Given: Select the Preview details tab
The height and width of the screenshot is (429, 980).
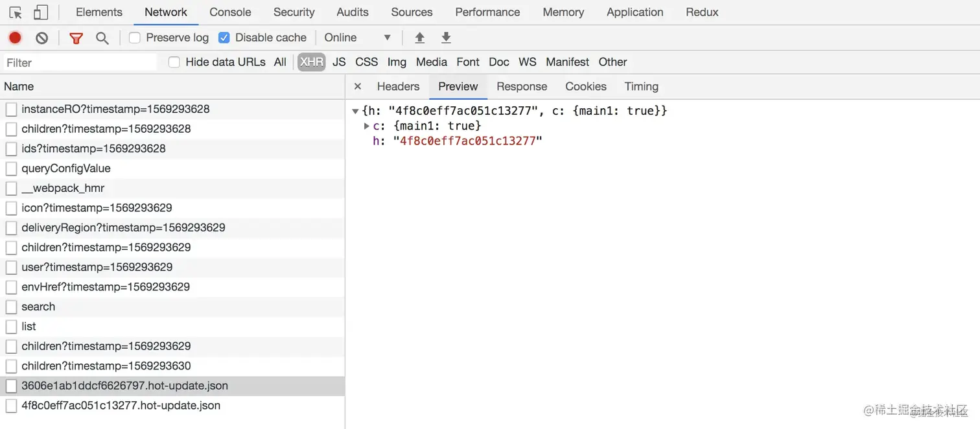Looking at the screenshot, I should point(458,86).
